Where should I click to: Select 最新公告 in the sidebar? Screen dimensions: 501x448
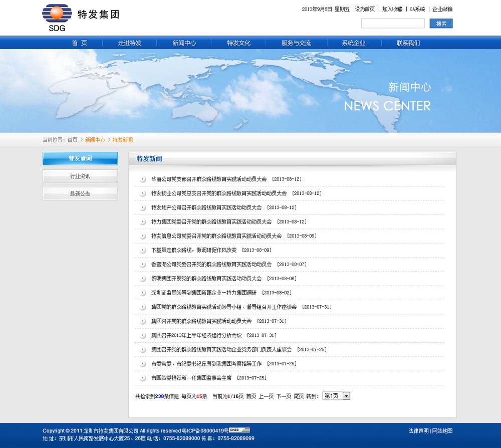tap(80, 193)
